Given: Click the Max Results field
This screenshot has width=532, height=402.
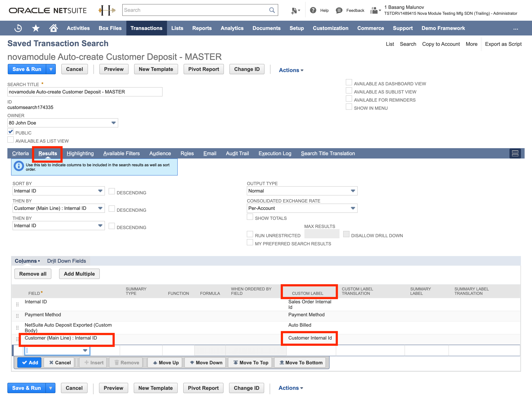Looking at the screenshot, I should pos(322,234).
